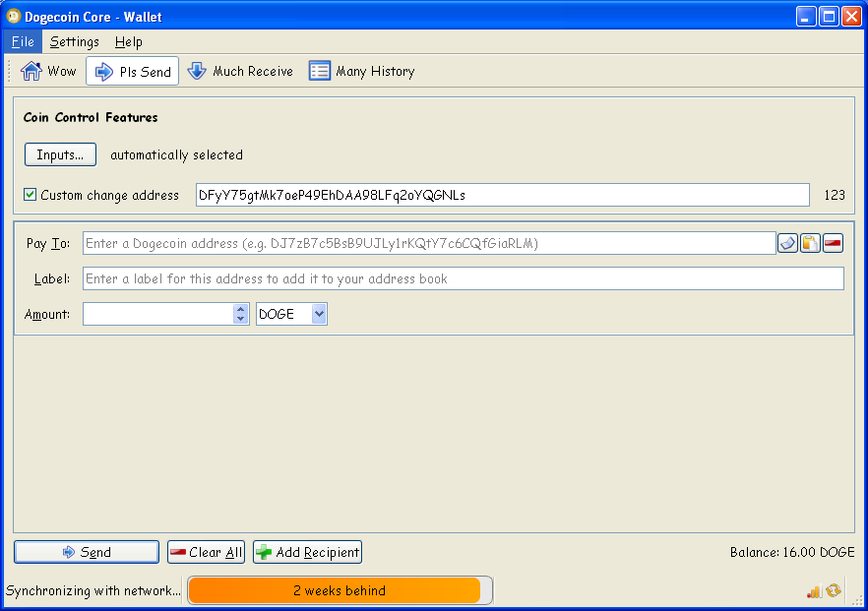The height and width of the screenshot is (611, 868).
Task: Click the Clear All button
Action: coord(206,552)
